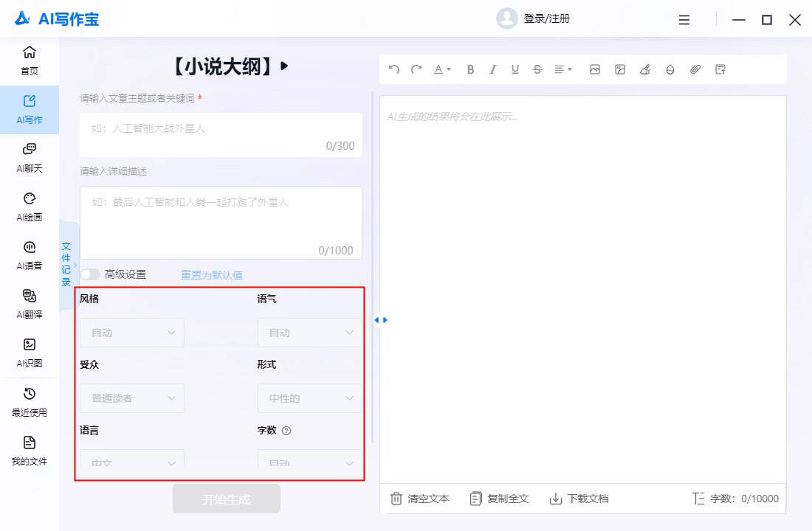Enable the 高级设置 advanced settings switch
812x531 pixels.
tap(90, 273)
